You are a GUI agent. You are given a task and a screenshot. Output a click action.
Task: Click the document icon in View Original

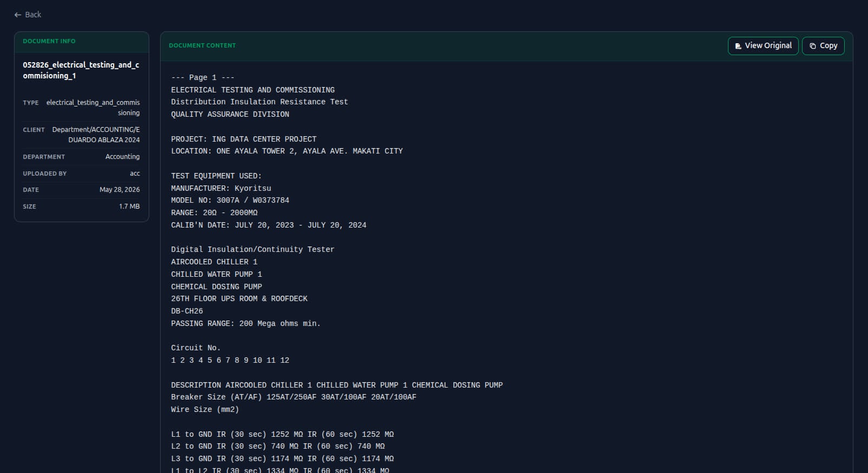pos(738,46)
